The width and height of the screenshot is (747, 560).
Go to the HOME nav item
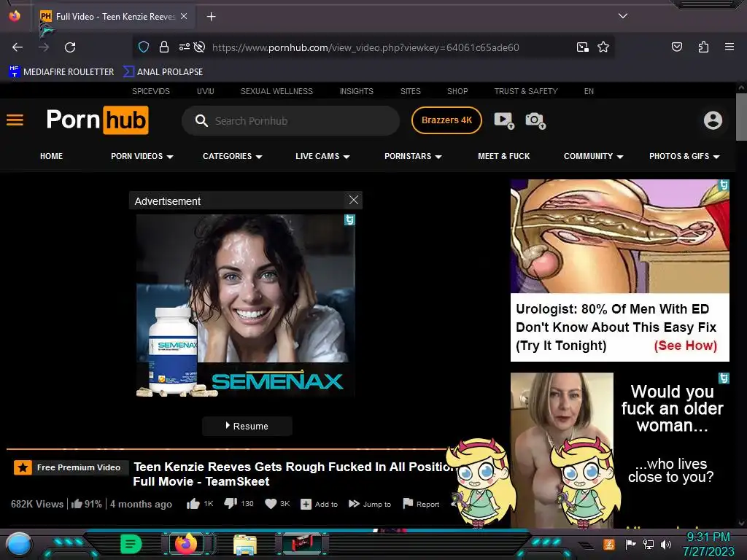coord(52,156)
